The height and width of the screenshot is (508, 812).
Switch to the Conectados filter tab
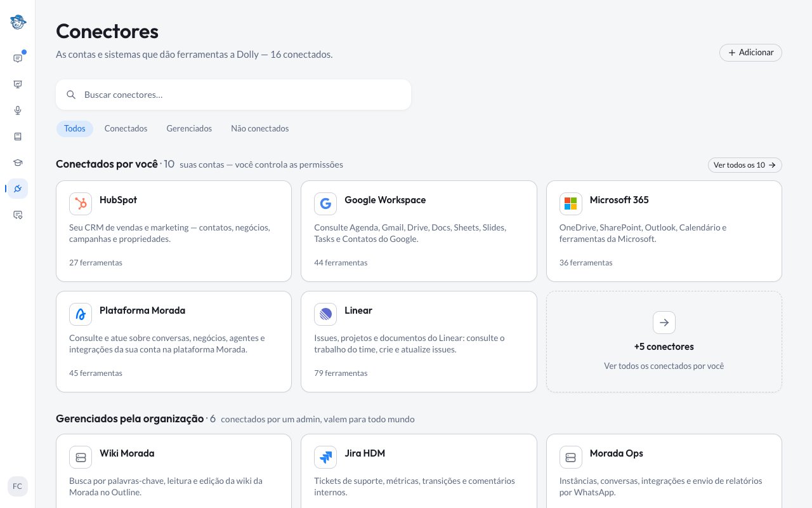coord(126,129)
